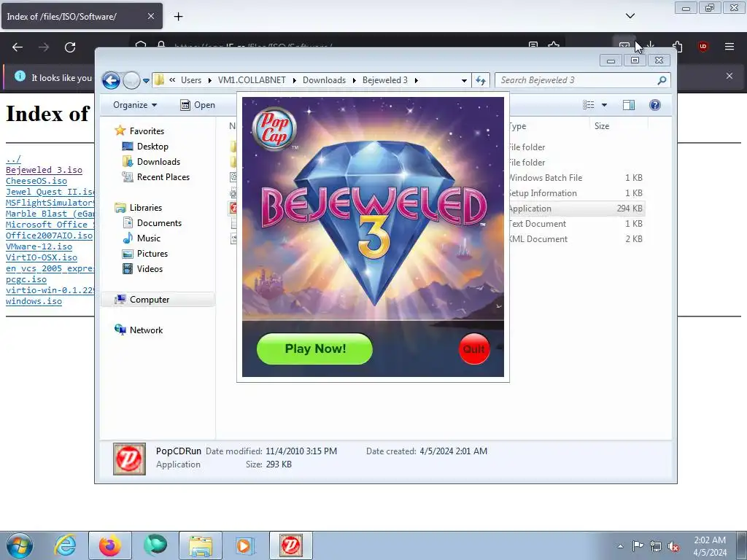Go back in Explorer using the blue back arrow
Viewport: 747px width, 560px height.
111,80
